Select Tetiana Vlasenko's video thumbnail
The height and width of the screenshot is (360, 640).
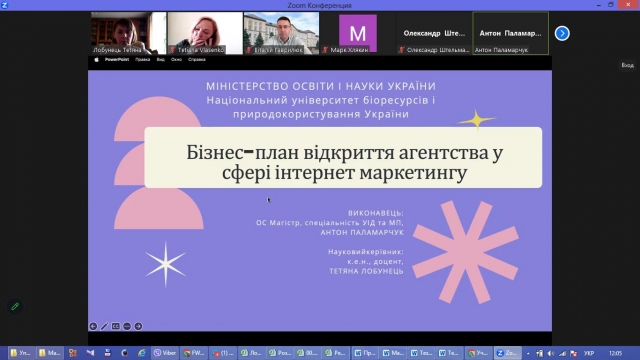click(x=205, y=33)
